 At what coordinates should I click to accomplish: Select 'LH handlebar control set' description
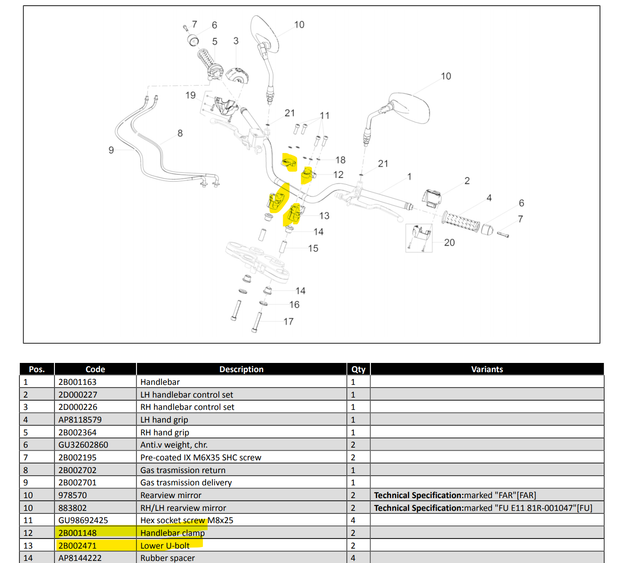point(187,395)
